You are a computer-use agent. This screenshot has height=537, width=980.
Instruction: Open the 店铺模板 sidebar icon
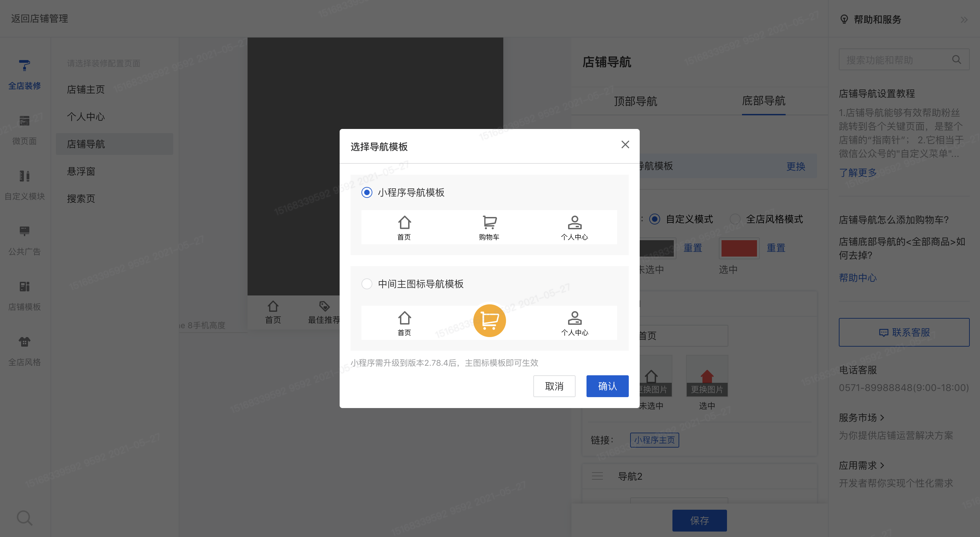click(24, 286)
